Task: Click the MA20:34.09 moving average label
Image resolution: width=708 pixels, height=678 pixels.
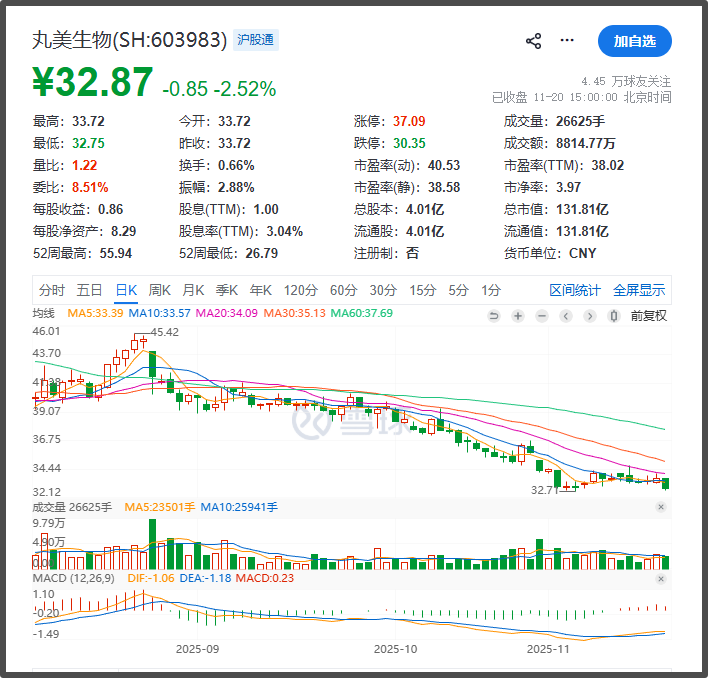Action: [227, 313]
